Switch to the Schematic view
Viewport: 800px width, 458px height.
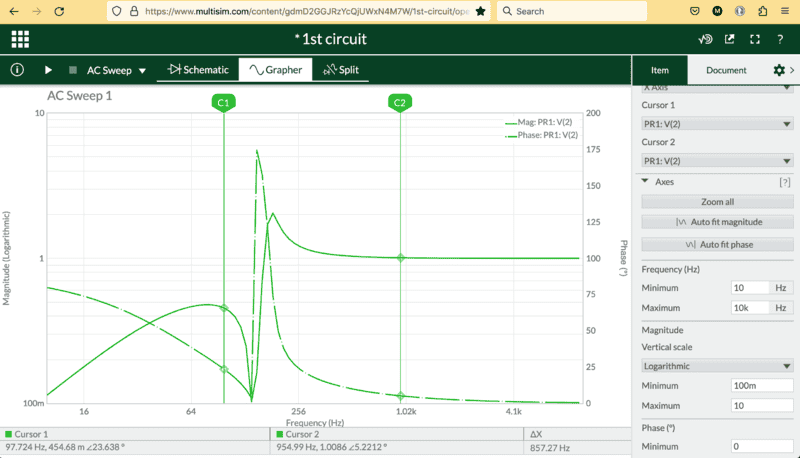(x=198, y=70)
